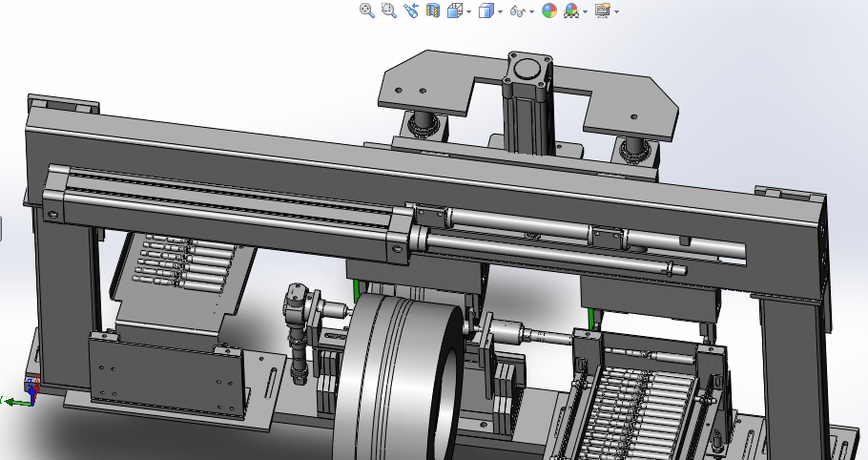Click the View Orientation cube icon
Screen dimensions: 868x460
[x=455, y=10]
